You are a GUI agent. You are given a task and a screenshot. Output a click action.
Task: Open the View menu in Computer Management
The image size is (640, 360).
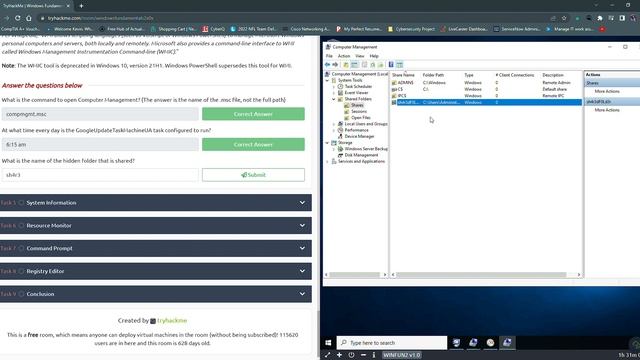pos(360,56)
